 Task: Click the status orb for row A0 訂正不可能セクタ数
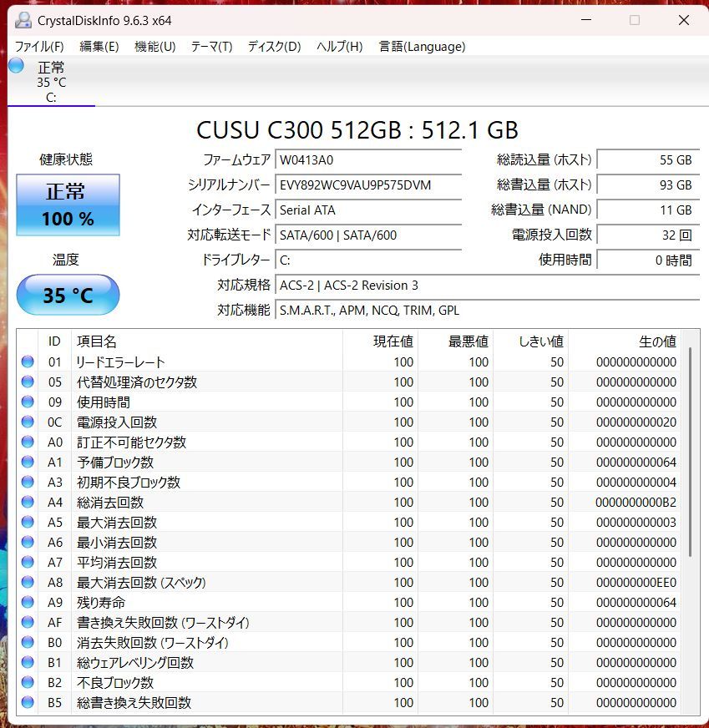coord(28,442)
